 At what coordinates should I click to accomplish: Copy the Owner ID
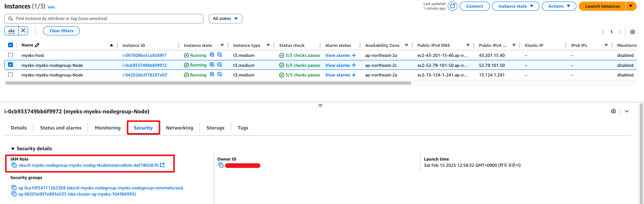point(221,165)
